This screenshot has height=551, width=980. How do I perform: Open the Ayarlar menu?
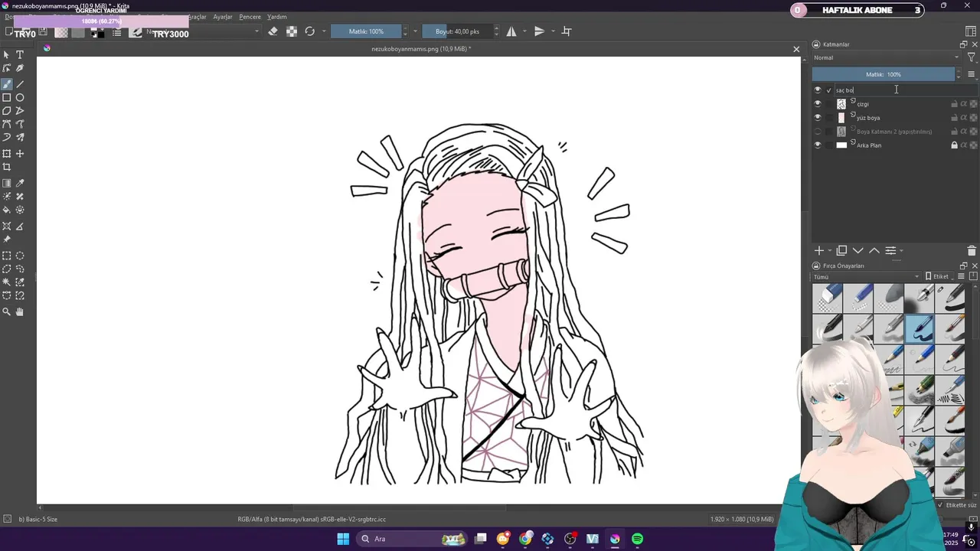coord(223,17)
